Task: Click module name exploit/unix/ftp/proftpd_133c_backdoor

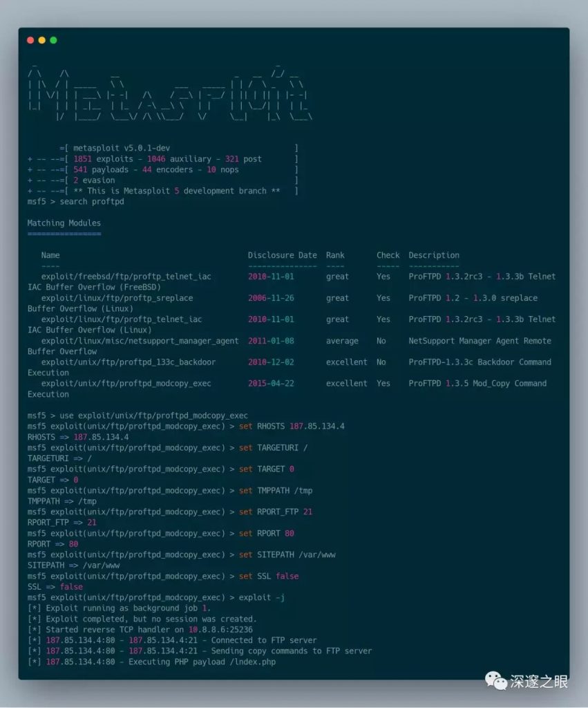Action: point(128,362)
